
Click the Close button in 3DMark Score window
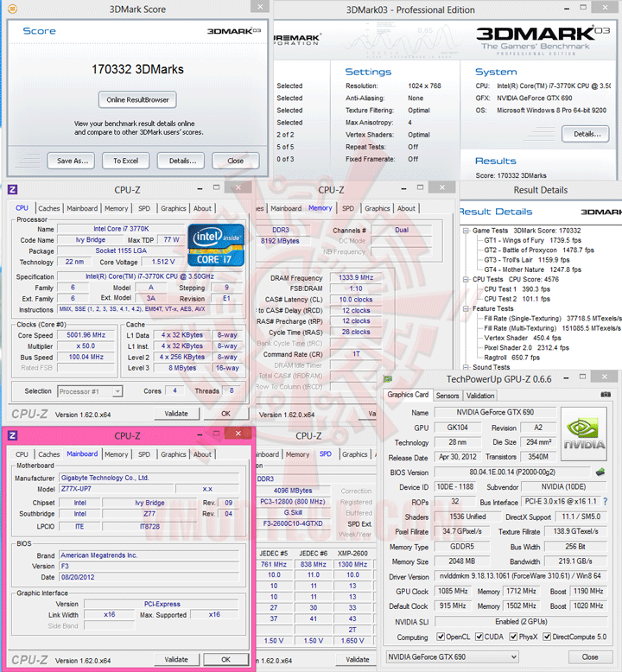pos(236,161)
